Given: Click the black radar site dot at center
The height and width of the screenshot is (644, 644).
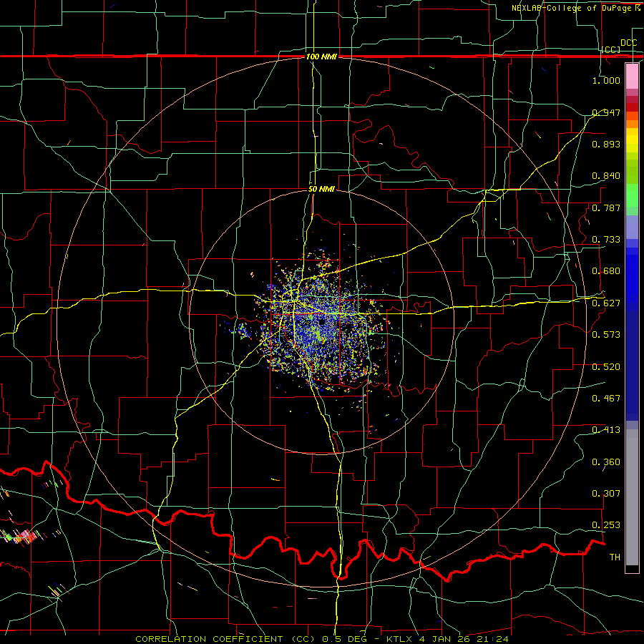Looking at the screenshot, I should 321,322.
